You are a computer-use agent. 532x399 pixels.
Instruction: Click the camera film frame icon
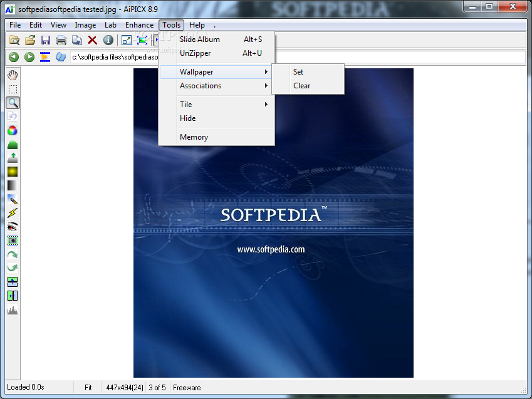[x=13, y=241]
